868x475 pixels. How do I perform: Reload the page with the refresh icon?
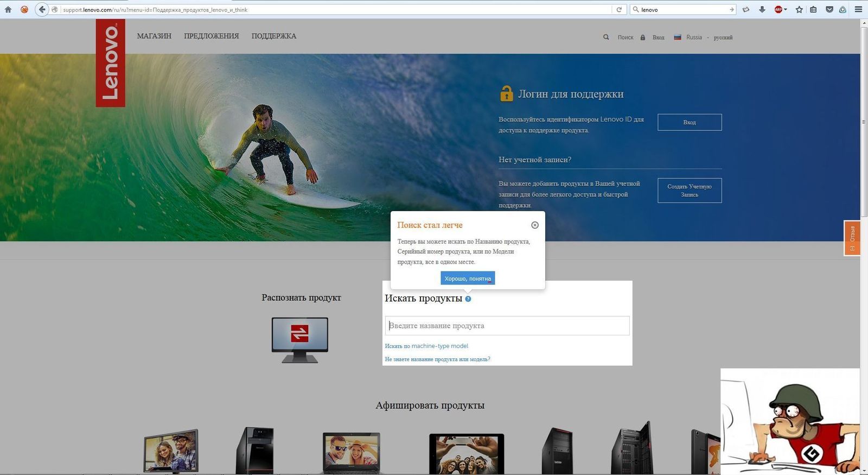[x=619, y=9]
